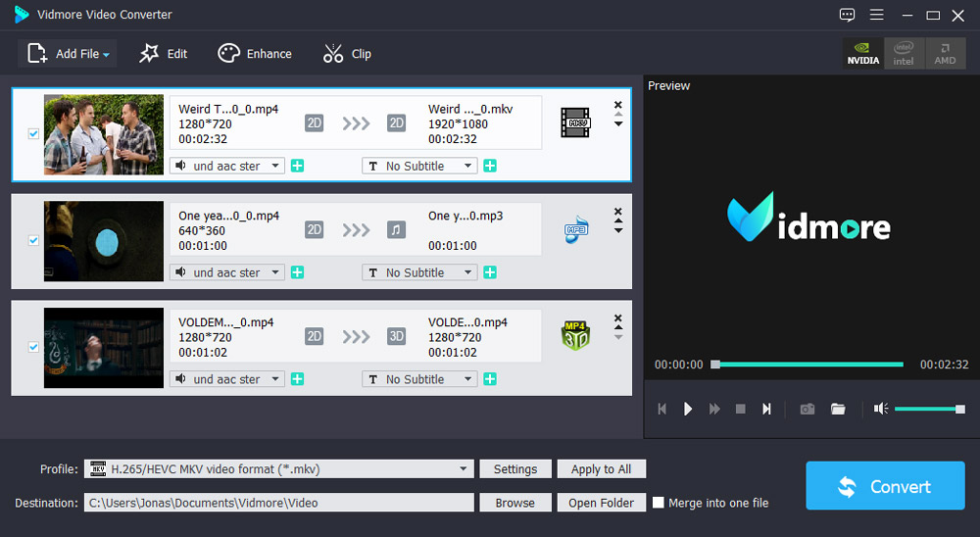Stop the preview playback
The image size is (980, 537).
[x=741, y=409]
